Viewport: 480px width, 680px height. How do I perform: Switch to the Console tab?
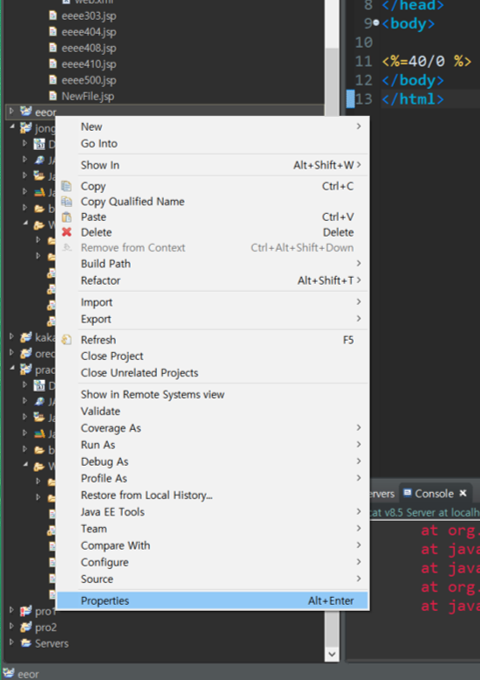[434, 494]
